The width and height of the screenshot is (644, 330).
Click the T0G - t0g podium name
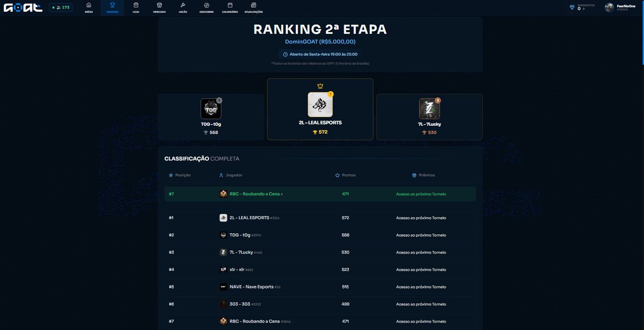click(x=211, y=124)
